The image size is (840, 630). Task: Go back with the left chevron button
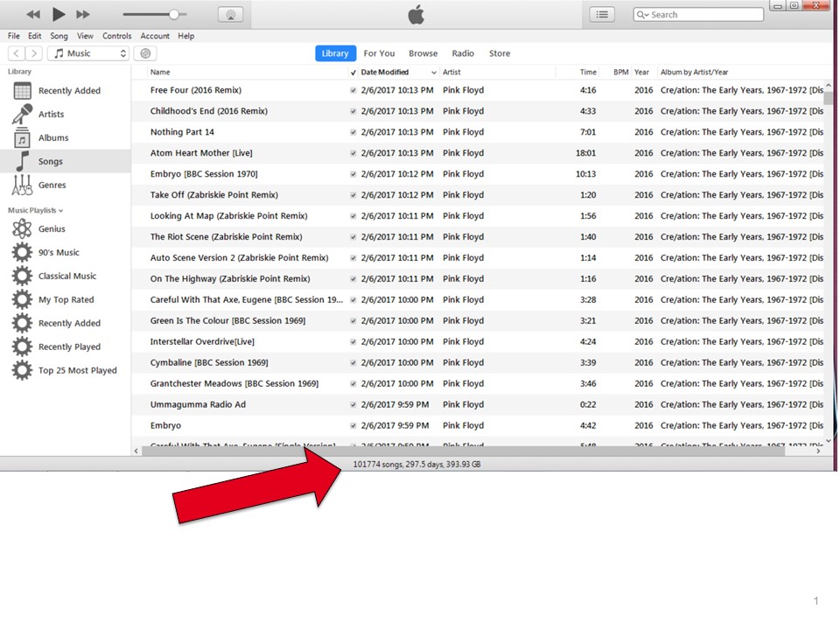(17, 53)
